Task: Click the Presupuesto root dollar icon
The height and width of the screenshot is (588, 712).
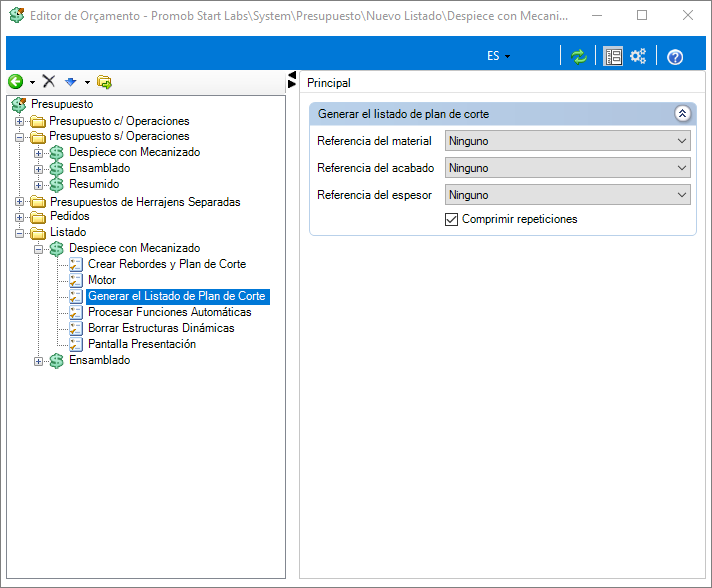Action: pos(19,104)
